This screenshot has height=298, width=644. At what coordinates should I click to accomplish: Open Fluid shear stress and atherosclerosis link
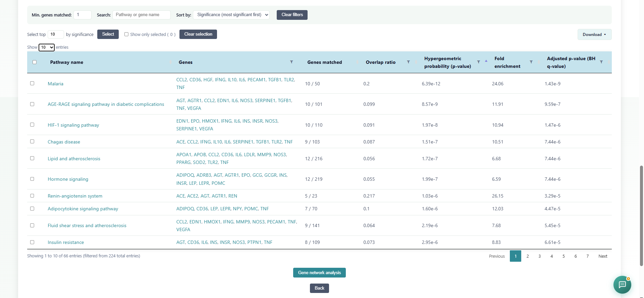click(87, 225)
